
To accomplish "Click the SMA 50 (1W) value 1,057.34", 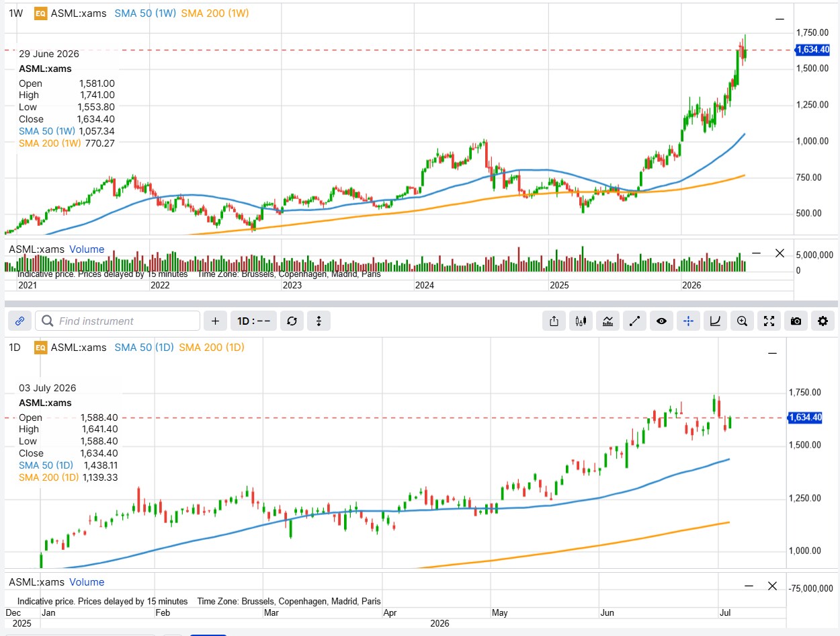I will pos(97,131).
